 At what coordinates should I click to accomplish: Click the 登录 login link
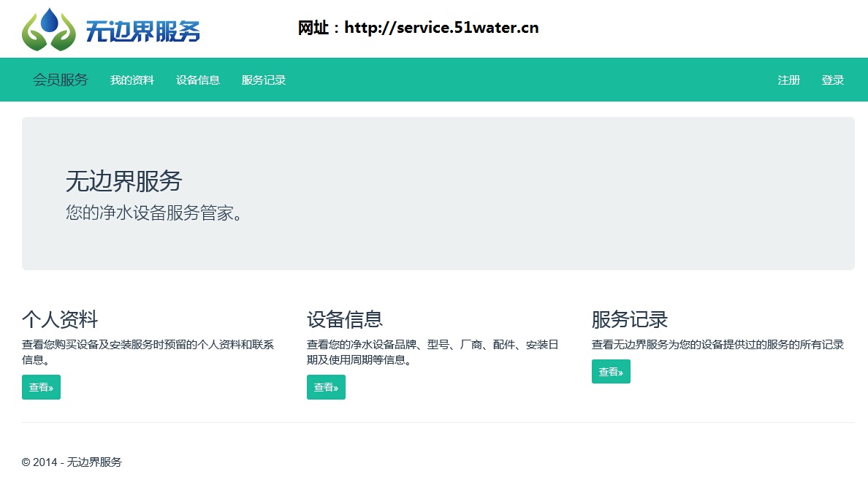coord(833,80)
